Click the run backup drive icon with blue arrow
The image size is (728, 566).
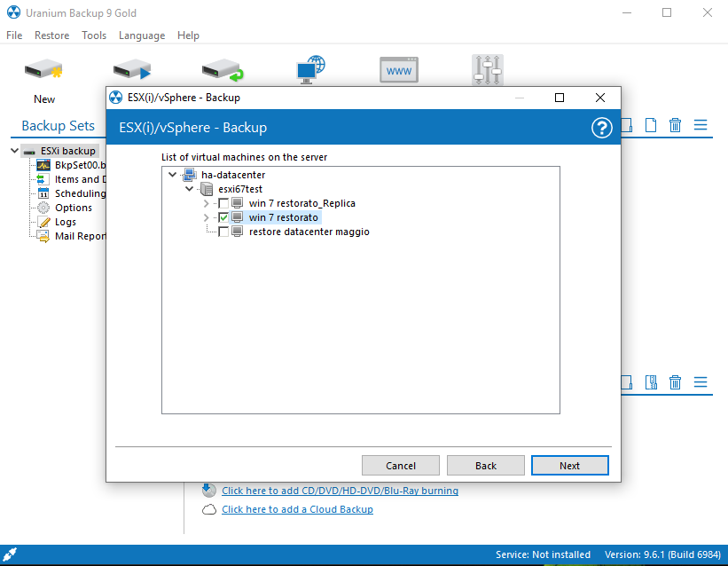click(132, 70)
